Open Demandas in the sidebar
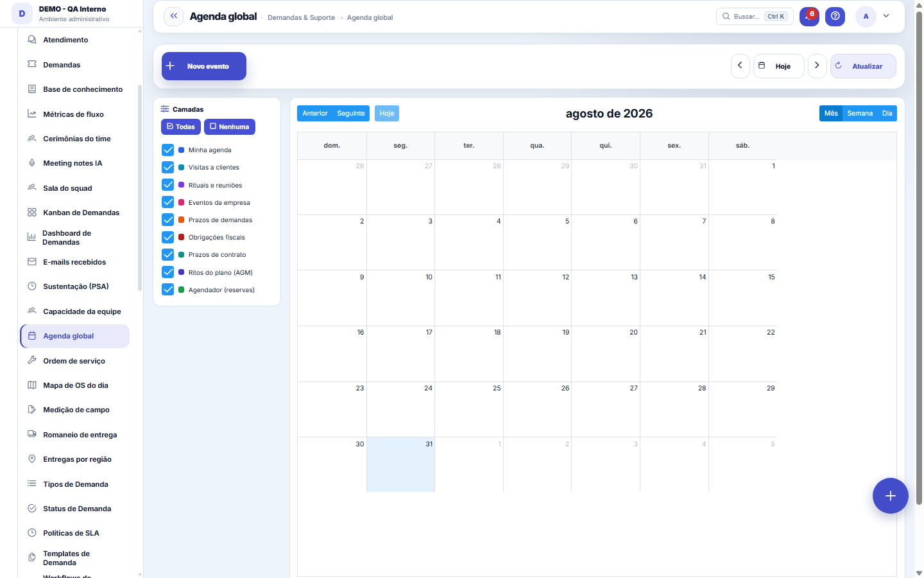Screen dimensions: 924x578 [75, 65]
